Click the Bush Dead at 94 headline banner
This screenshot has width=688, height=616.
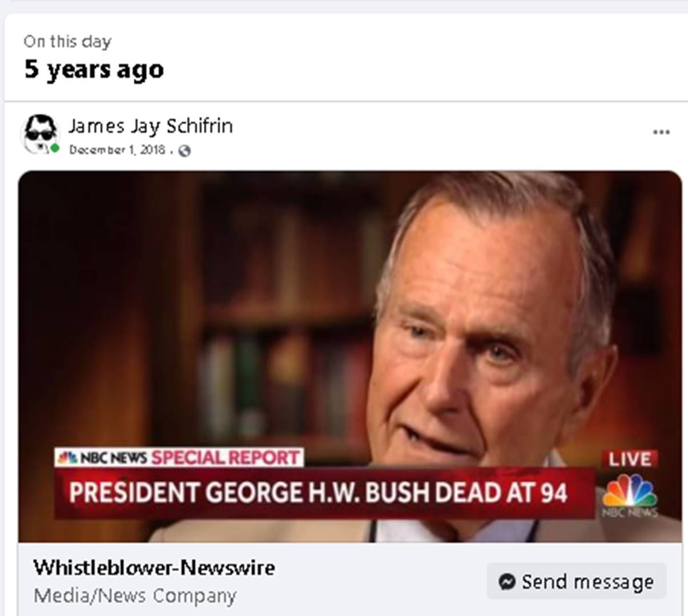pyautogui.click(x=324, y=493)
